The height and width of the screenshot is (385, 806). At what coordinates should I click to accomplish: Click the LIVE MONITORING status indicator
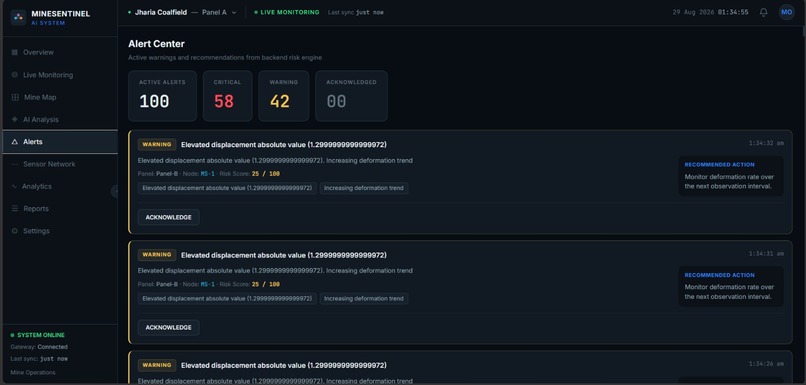(287, 12)
